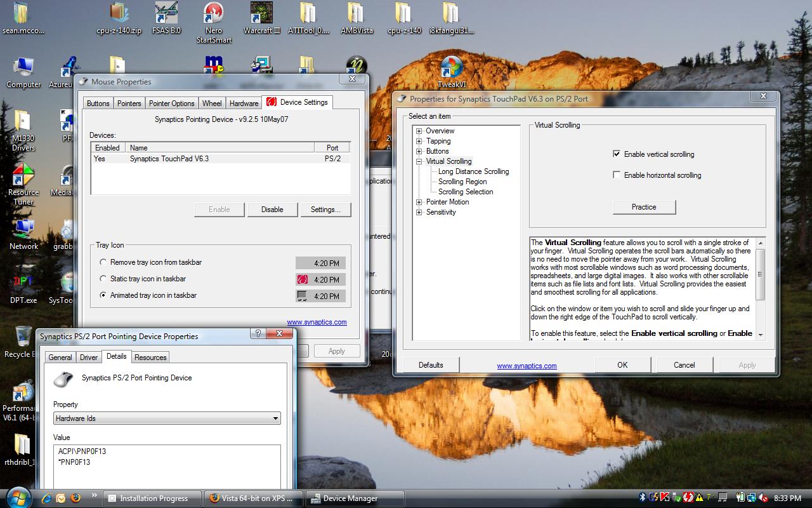812x508 pixels.
Task: Click the Defaults button
Action: (x=431, y=365)
